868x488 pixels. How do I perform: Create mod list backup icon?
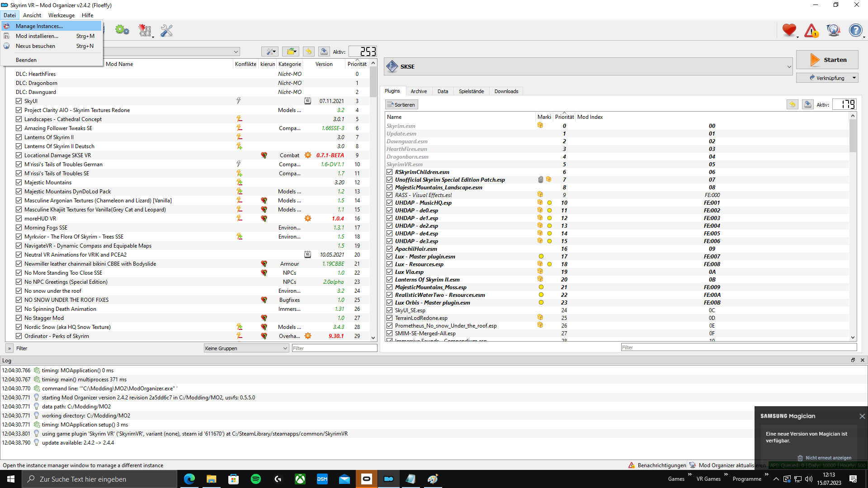point(324,52)
